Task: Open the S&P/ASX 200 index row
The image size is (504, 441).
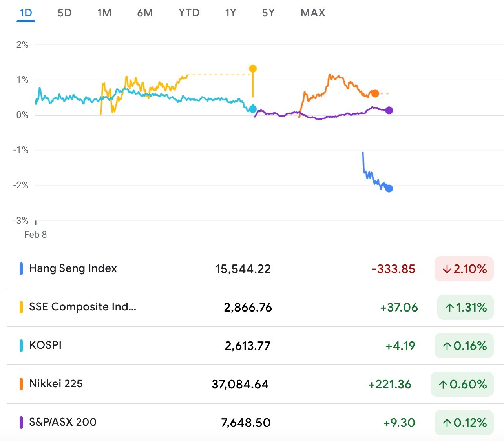Action: [255, 423]
